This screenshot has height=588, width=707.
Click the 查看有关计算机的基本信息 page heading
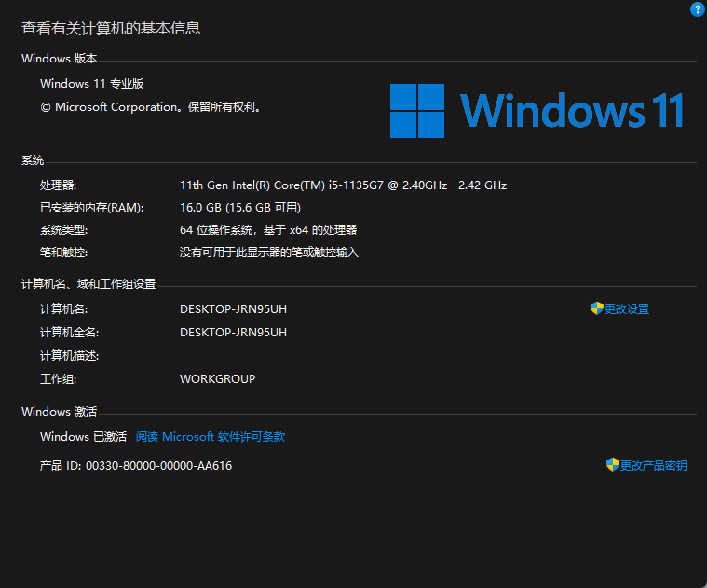coord(111,28)
